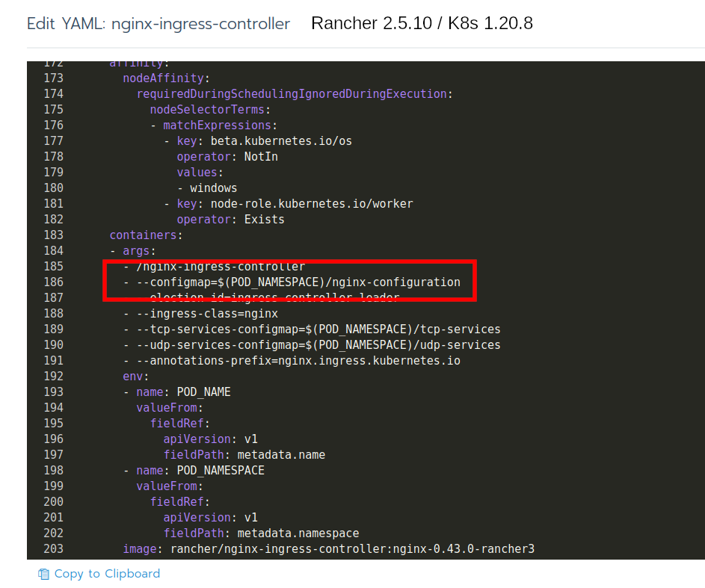Click the 'values:' key on line 179
The image size is (705, 588).
pyautogui.click(x=200, y=173)
